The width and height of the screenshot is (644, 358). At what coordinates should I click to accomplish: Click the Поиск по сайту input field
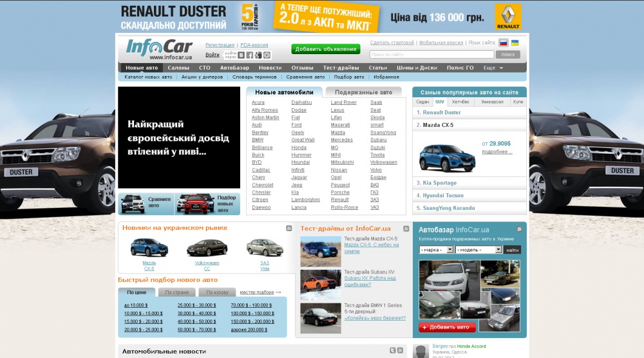click(431, 54)
